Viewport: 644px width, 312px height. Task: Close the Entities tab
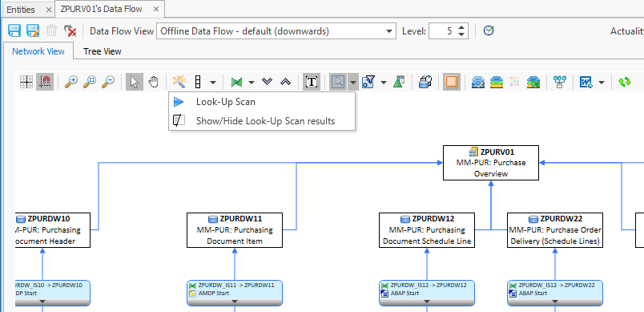click(x=49, y=10)
